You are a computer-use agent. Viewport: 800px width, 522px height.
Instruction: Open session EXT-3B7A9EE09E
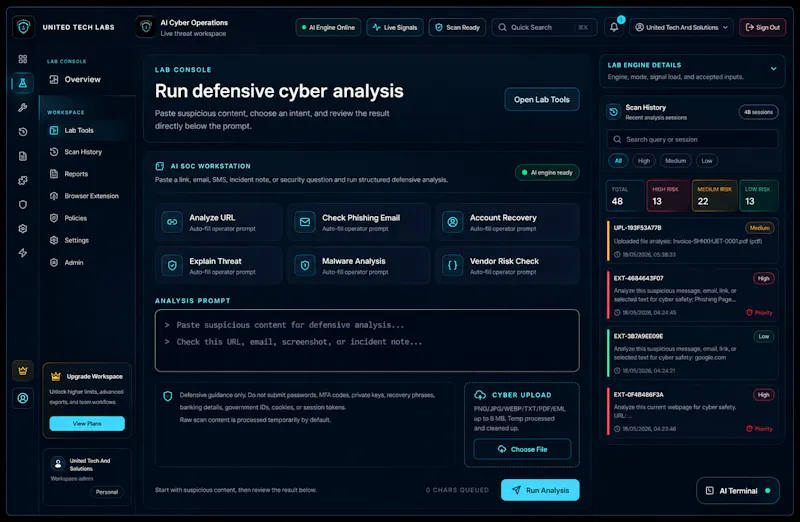692,353
